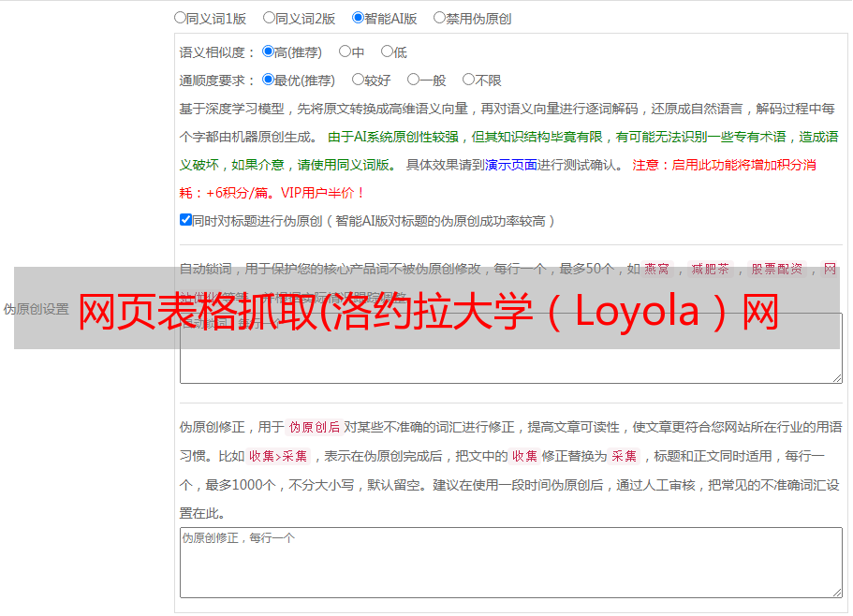
Task: Set 通顺度要求 to 一般
Action: 414,80
